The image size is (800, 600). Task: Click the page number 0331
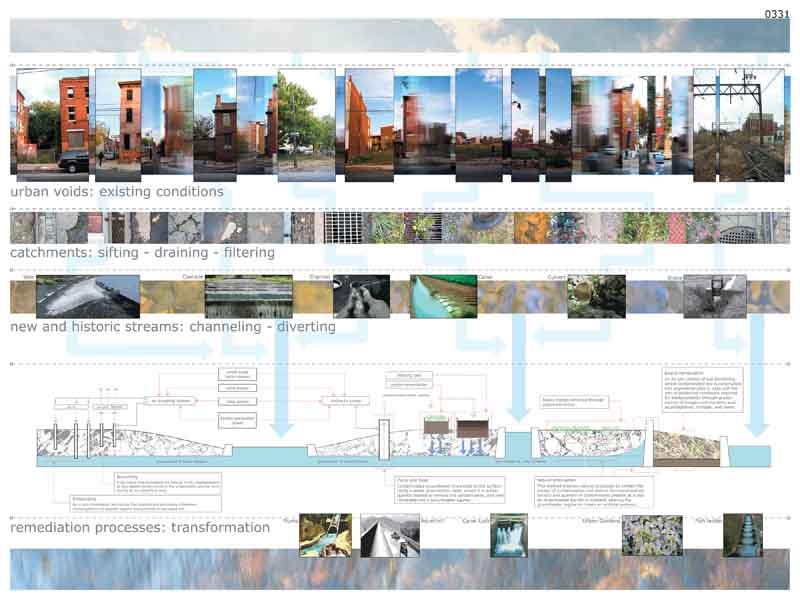point(777,12)
